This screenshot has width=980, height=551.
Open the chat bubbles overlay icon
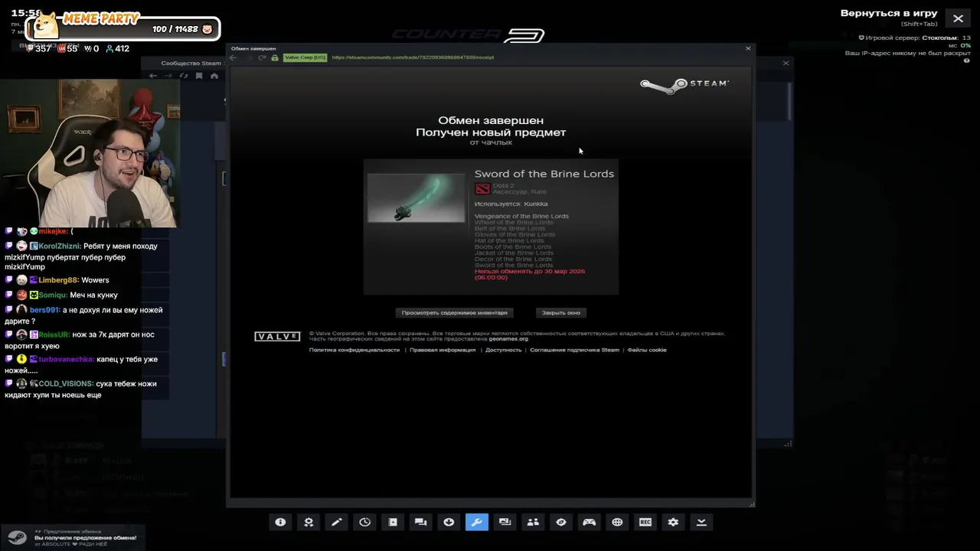420,522
